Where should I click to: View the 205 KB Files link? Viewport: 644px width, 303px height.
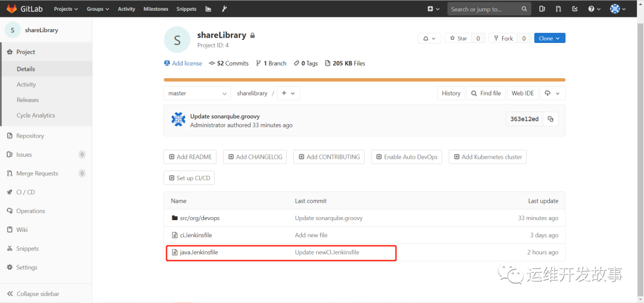click(345, 63)
